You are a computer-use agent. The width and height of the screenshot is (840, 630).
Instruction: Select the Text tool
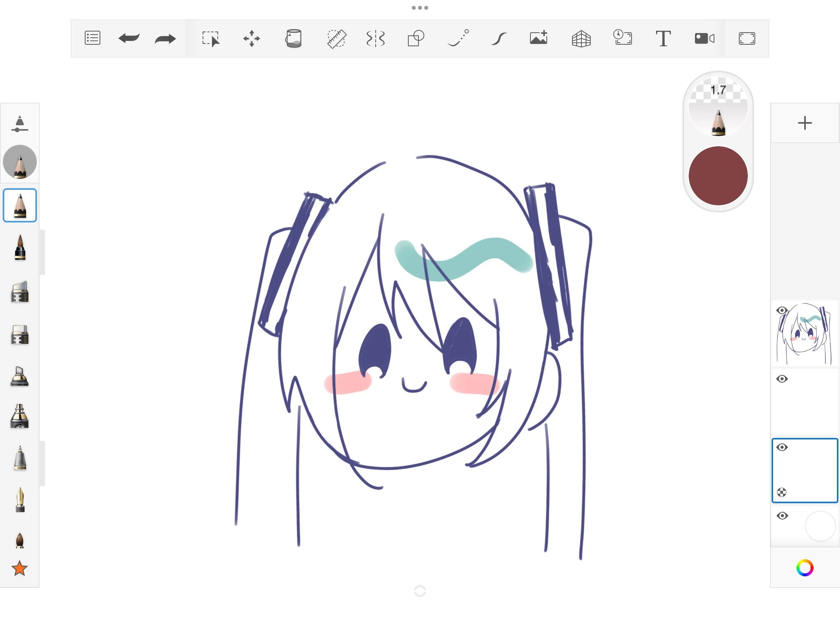663,38
